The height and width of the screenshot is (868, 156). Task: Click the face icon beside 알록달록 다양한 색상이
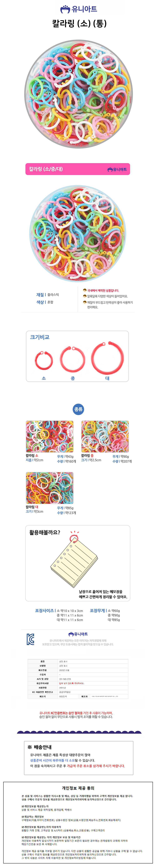[85, 296]
